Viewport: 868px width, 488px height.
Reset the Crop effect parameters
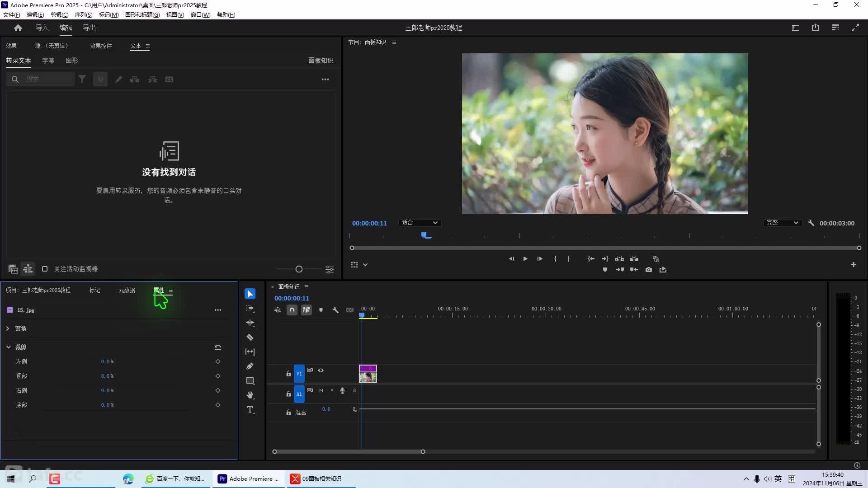[x=218, y=347]
